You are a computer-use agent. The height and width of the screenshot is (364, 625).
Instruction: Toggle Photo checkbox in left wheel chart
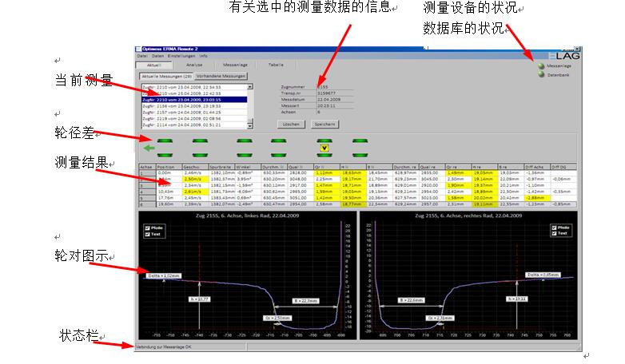[x=145, y=227]
